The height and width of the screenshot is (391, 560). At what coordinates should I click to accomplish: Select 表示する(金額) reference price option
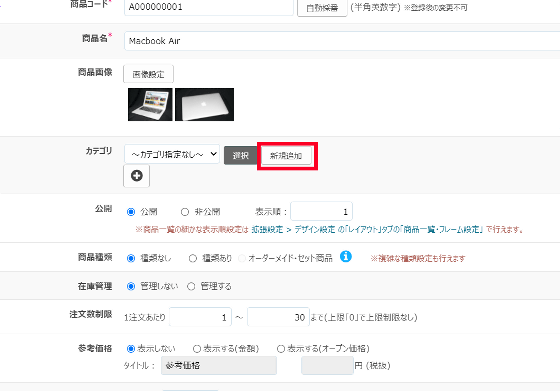197,349
